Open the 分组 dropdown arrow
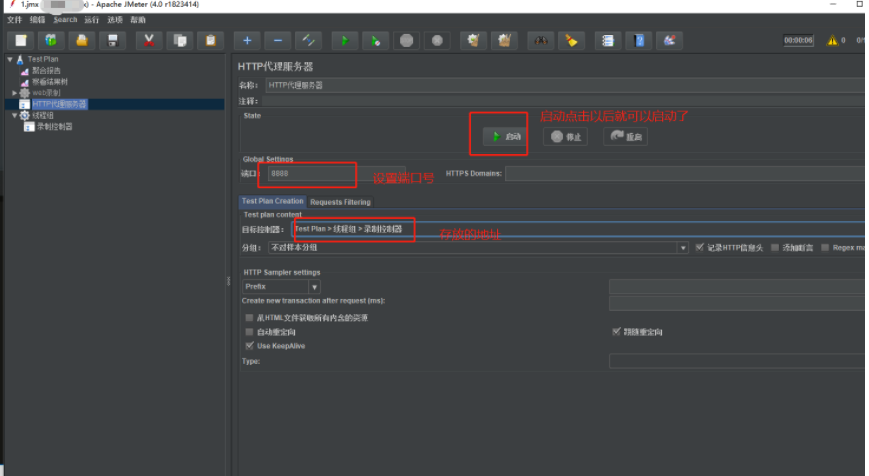 (683, 248)
